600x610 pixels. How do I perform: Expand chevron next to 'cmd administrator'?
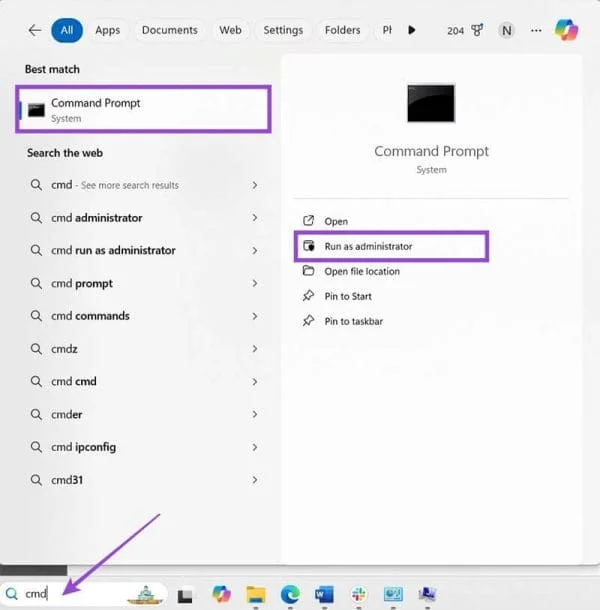255,218
